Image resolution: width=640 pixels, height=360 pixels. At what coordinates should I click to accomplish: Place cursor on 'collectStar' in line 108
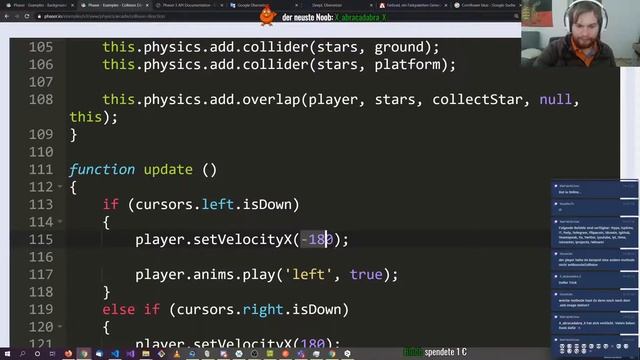pos(477,99)
